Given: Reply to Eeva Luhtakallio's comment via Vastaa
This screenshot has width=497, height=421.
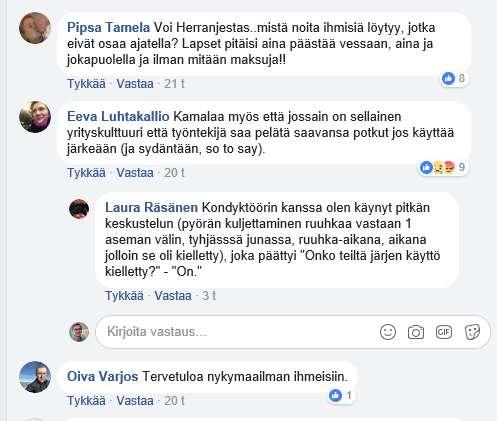Looking at the screenshot, I should [135, 173].
